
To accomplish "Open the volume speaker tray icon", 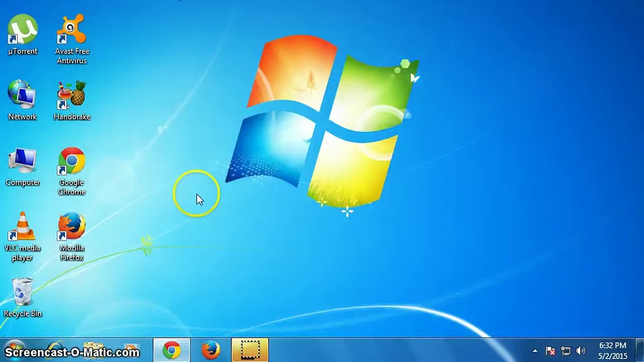I will [x=581, y=350].
